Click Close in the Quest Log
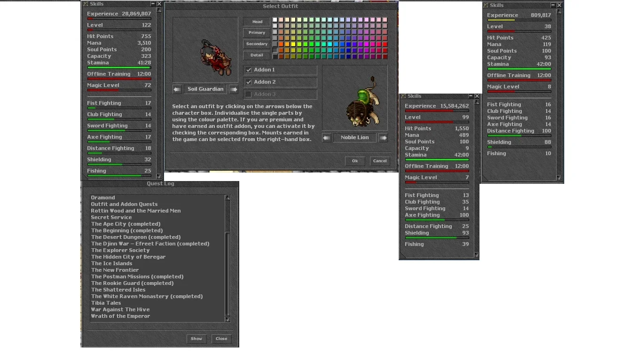This screenshot has height=363, width=644. 221,339
